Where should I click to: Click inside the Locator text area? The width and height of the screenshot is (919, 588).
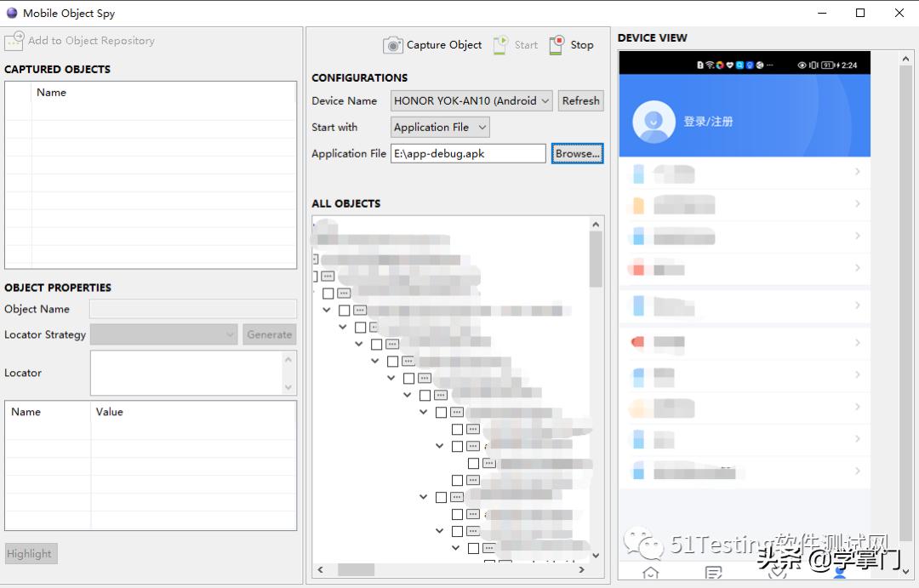[186, 373]
